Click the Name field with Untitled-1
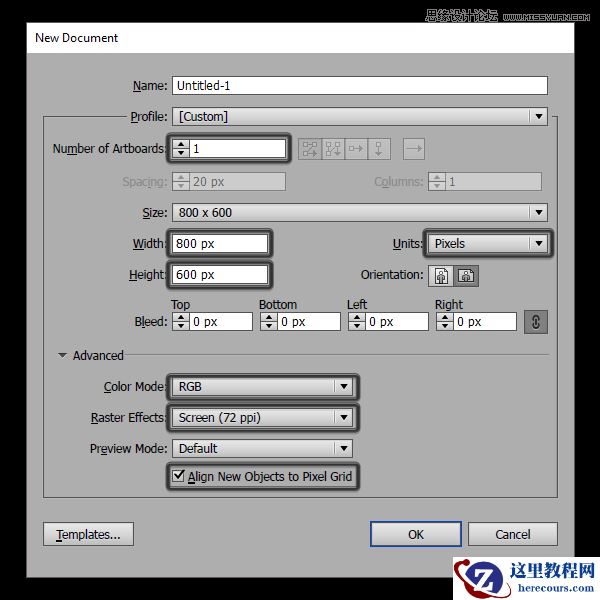This screenshot has width=600, height=600. tap(360, 85)
